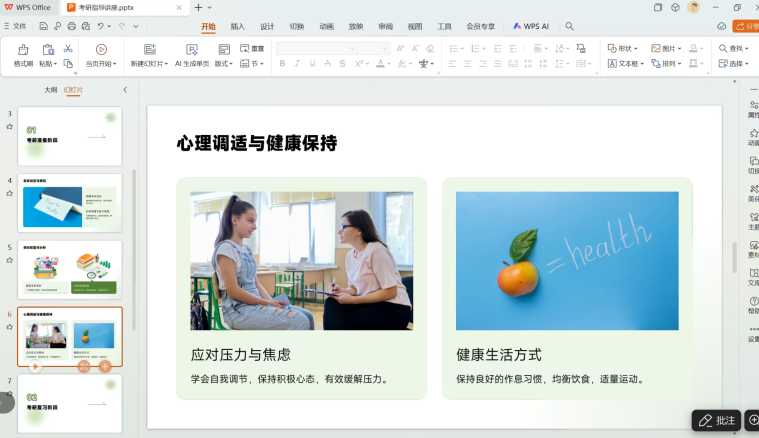Click the 批注 annotation button
Screen dimensions: 759x438
(x=716, y=421)
